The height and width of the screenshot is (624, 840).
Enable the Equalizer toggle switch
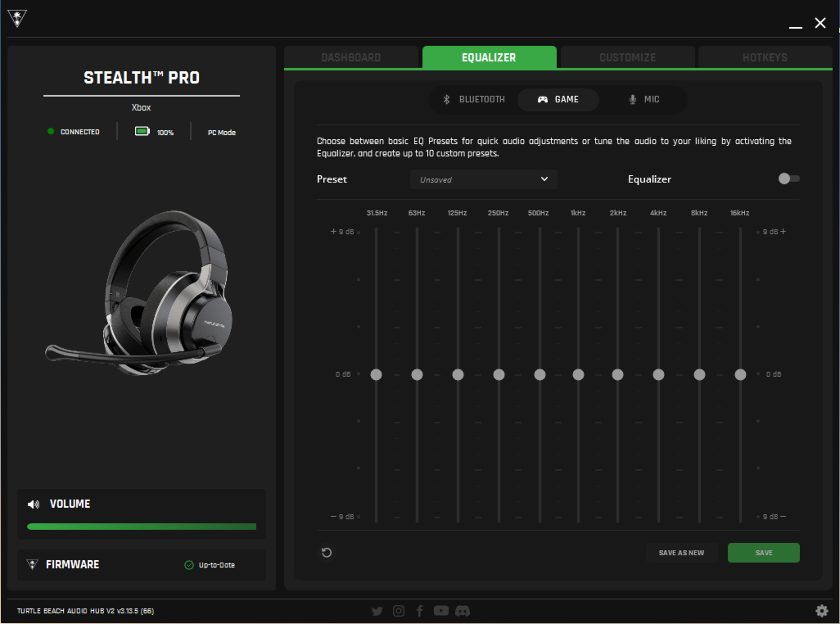(x=789, y=179)
